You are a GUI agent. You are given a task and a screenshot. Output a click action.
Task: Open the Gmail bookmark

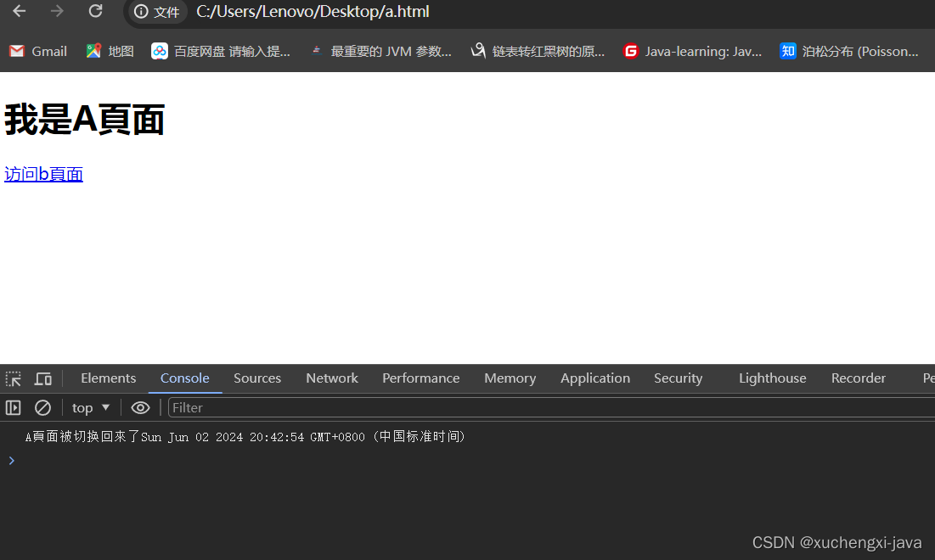37,51
